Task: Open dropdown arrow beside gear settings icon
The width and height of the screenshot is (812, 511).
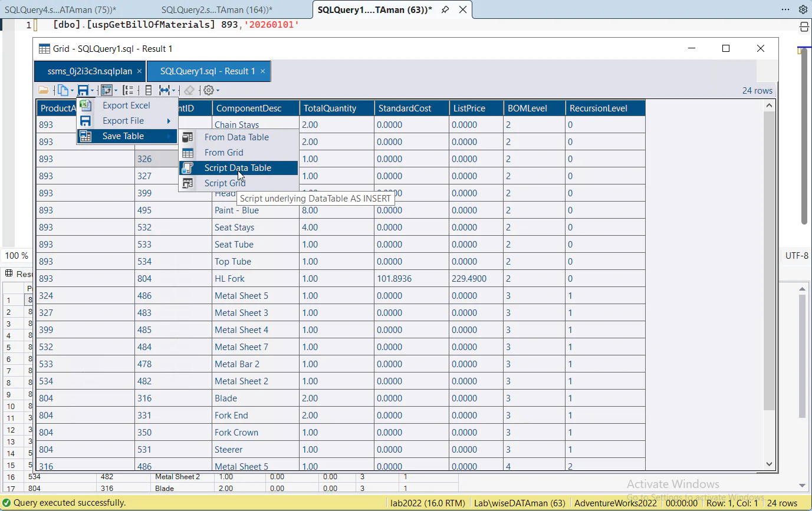Action: pyautogui.click(x=218, y=91)
